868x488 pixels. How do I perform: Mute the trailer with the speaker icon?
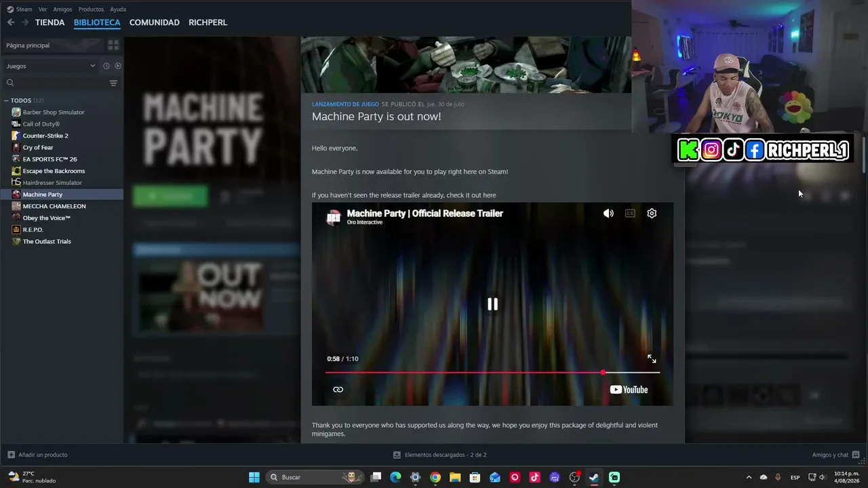tap(608, 213)
